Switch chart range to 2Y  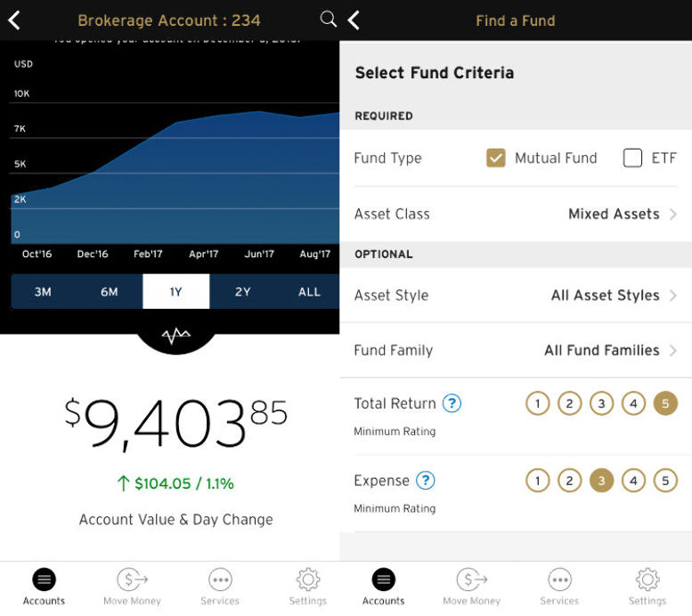tap(242, 292)
